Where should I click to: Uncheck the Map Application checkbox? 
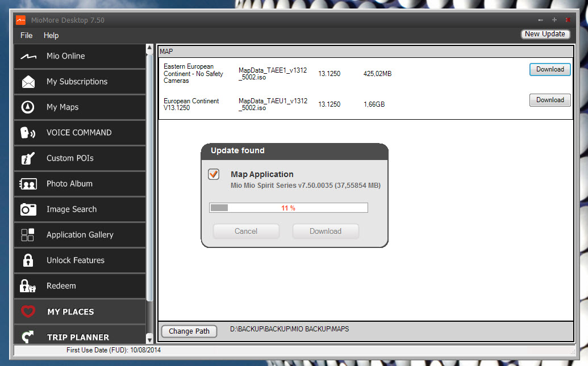(214, 174)
